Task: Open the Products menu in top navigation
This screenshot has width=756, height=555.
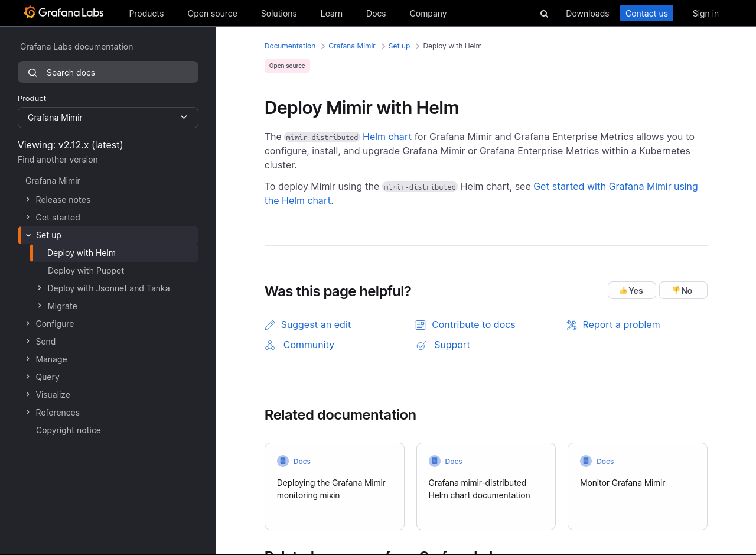Action: (x=146, y=14)
